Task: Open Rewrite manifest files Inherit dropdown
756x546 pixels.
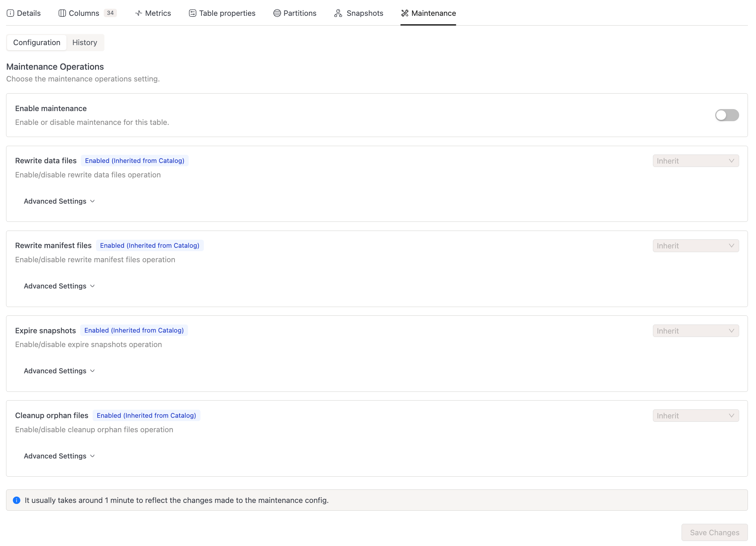Action: (x=695, y=246)
